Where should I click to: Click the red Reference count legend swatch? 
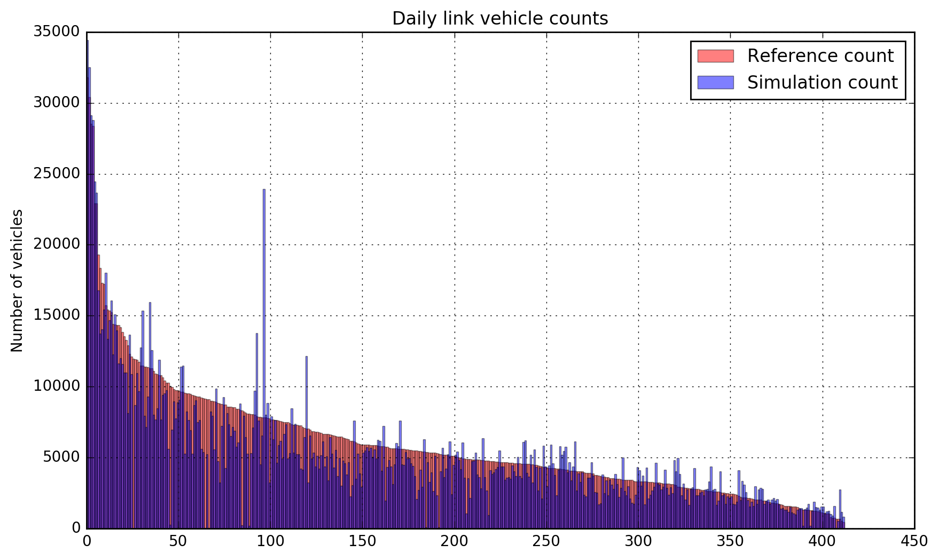716,56
